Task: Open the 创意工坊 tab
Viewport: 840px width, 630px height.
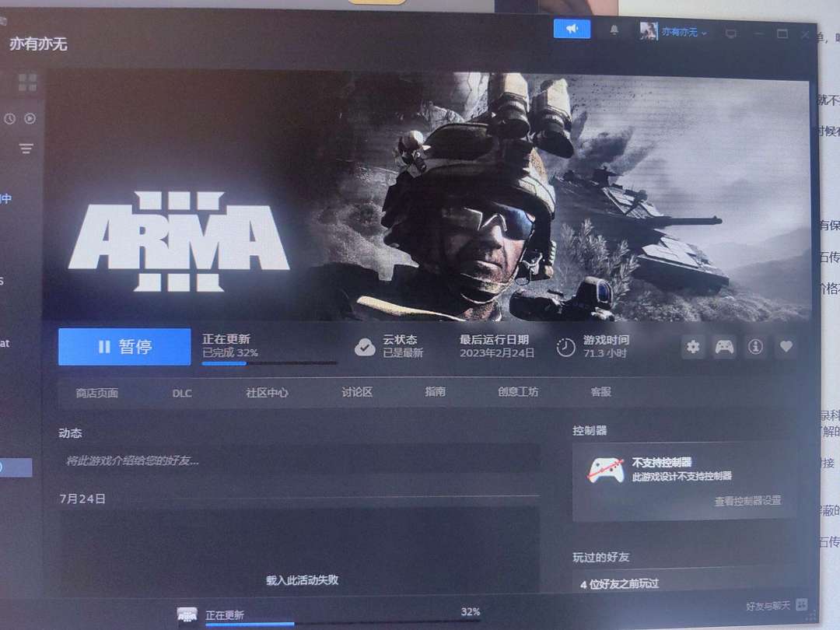Action: point(517,391)
